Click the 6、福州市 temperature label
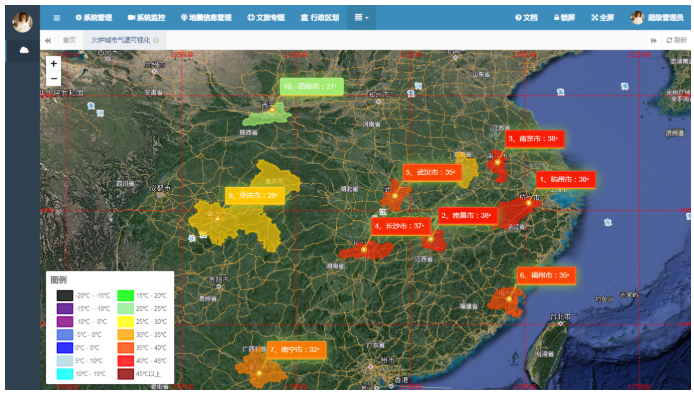The height and width of the screenshot is (393, 694). (546, 275)
